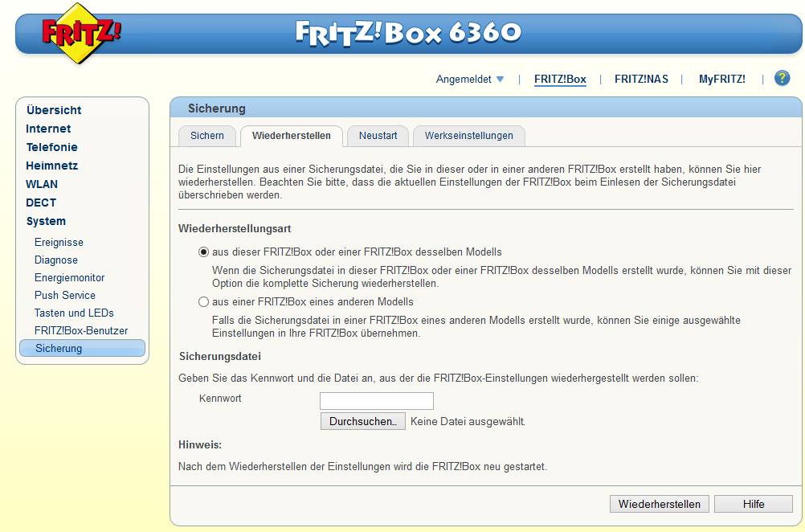Image resolution: width=805 pixels, height=532 pixels.
Task: Open the FRITZ!NAS header link
Action: pos(641,79)
